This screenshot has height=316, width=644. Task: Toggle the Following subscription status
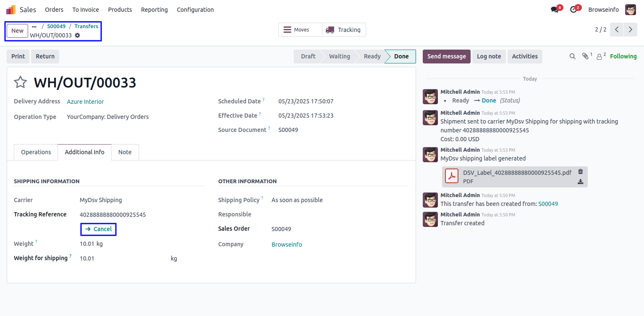(623, 56)
